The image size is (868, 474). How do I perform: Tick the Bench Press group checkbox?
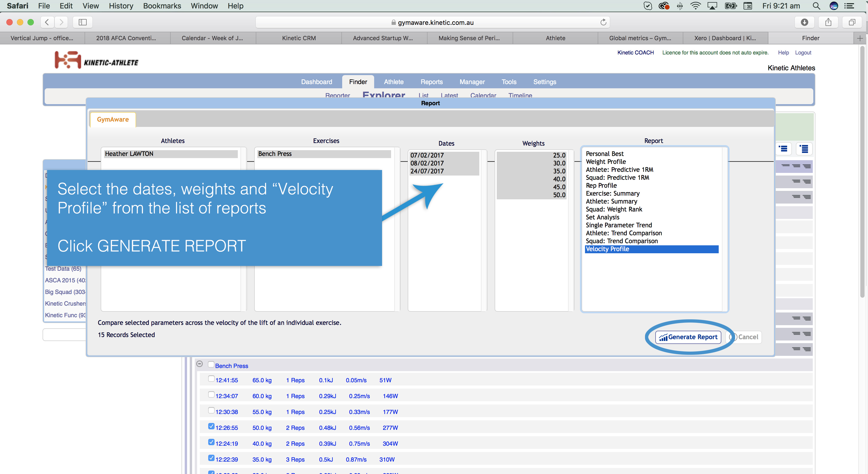tap(211, 365)
